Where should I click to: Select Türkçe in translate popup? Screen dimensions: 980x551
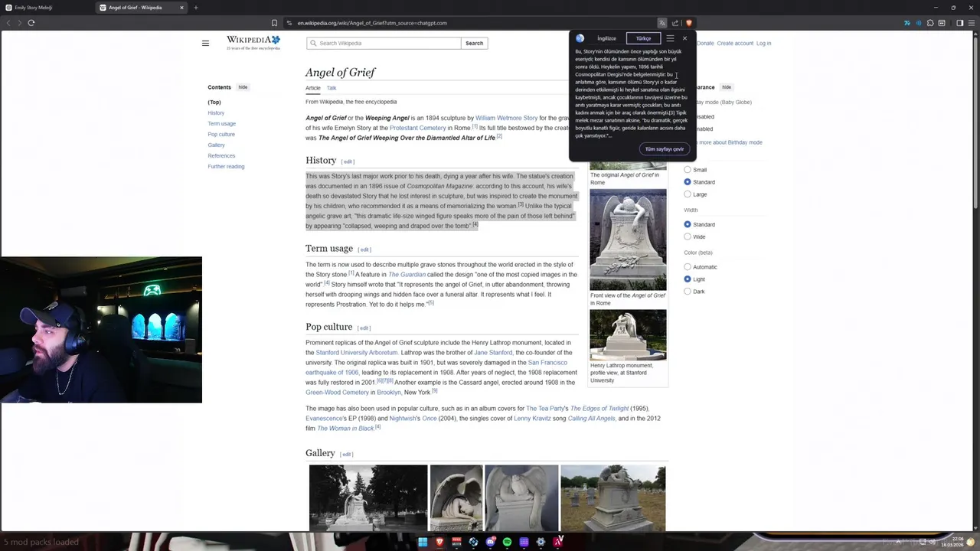(643, 38)
